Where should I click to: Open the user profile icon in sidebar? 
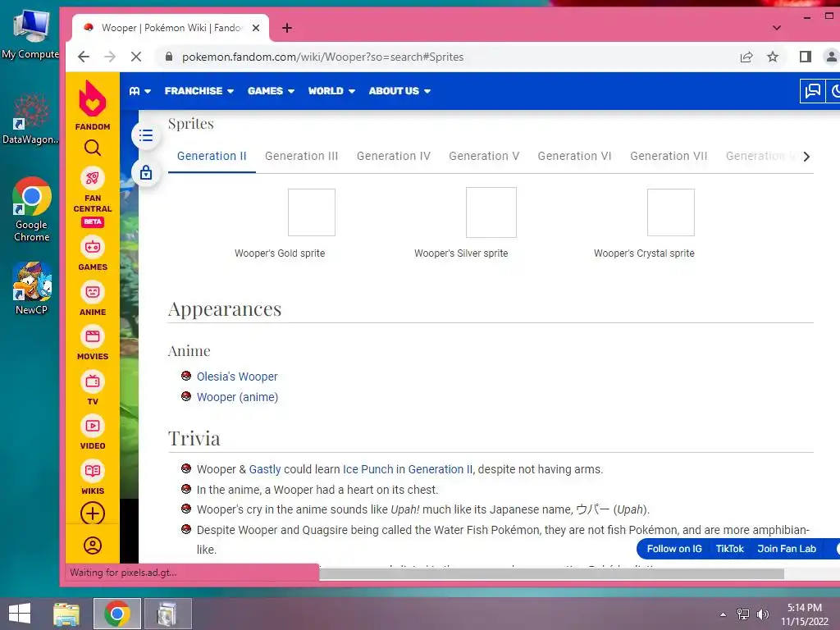(93, 546)
